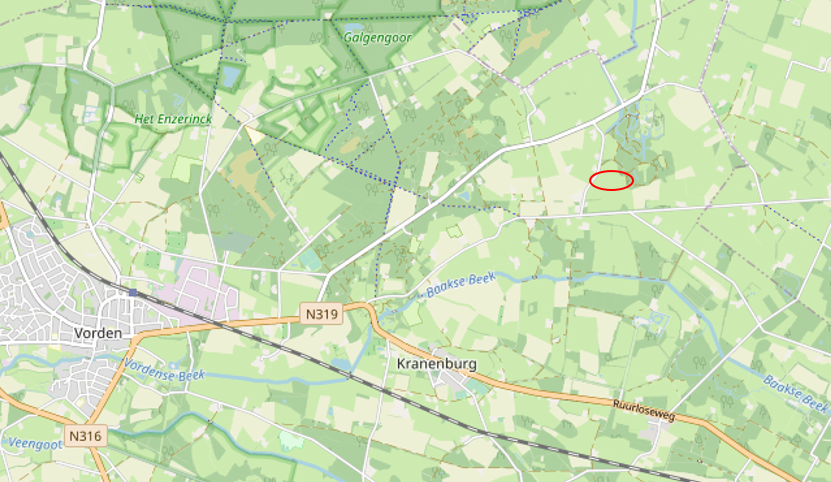This screenshot has width=831, height=482.
Task: Click the pink industrial area east of Vorden
Action: 199,295
